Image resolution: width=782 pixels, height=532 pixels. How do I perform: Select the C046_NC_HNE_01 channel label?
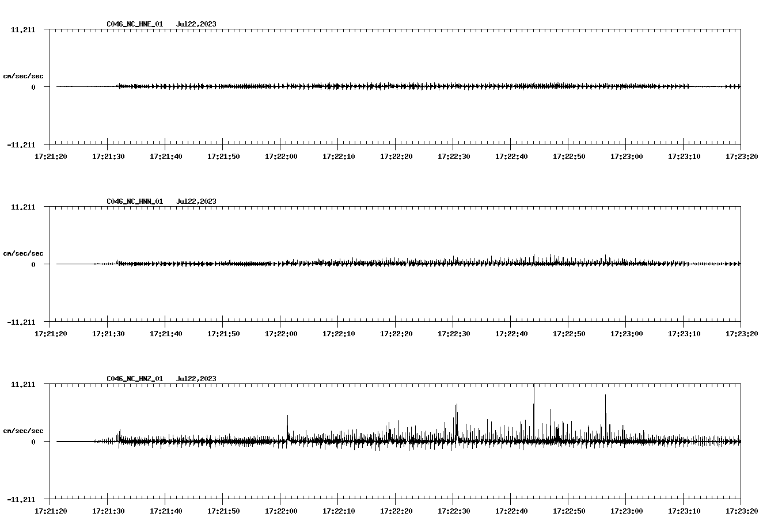tap(134, 24)
